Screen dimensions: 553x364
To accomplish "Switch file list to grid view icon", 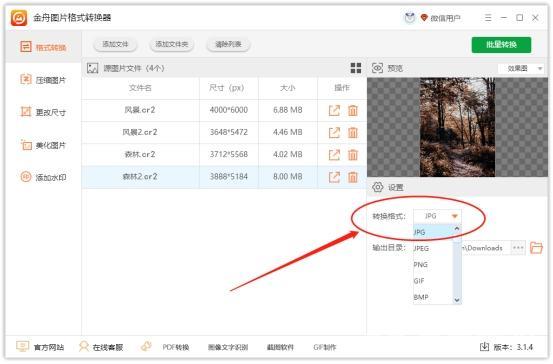I will click(x=356, y=68).
